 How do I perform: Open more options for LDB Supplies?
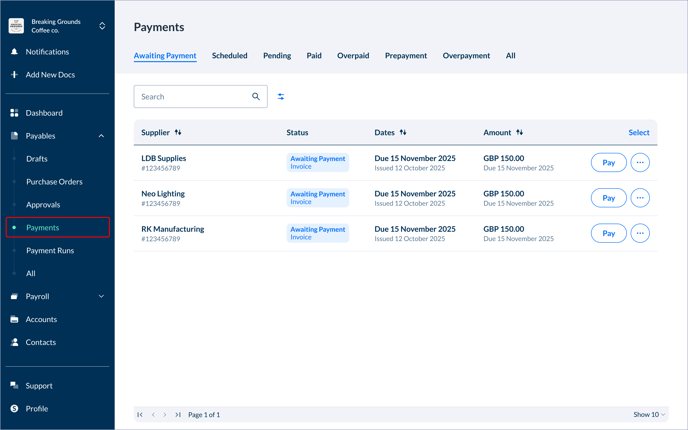point(640,163)
